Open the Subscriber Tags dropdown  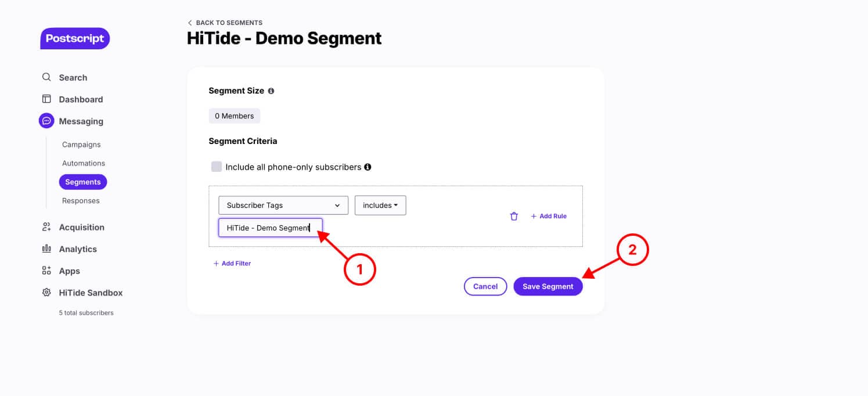pos(283,206)
